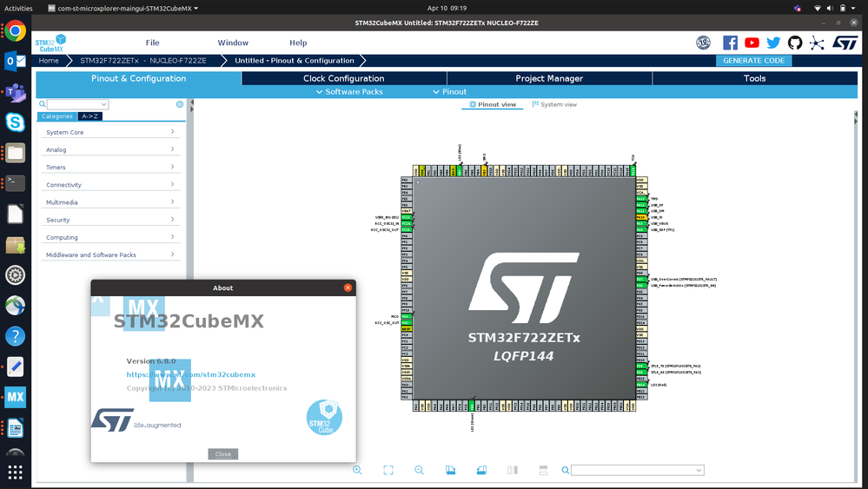Open the Software Packs dropdown
Viewport: 868px width, 489px height.
(349, 92)
